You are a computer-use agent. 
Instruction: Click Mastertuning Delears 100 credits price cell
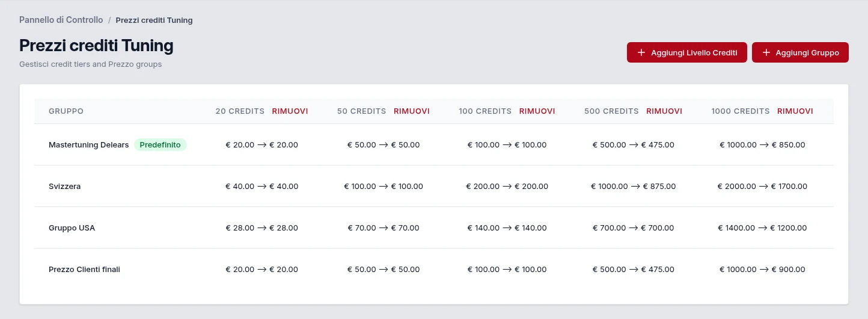[x=507, y=145]
